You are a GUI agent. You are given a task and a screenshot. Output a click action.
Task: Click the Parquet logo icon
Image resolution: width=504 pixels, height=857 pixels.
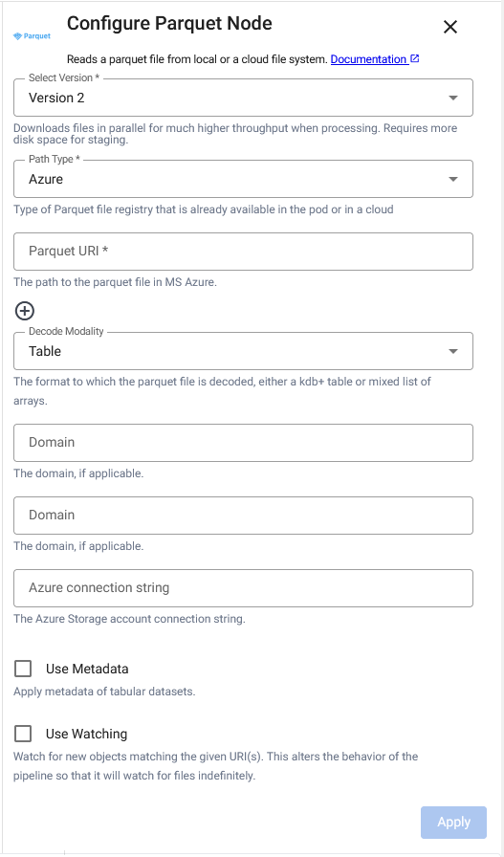click(32, 36)
